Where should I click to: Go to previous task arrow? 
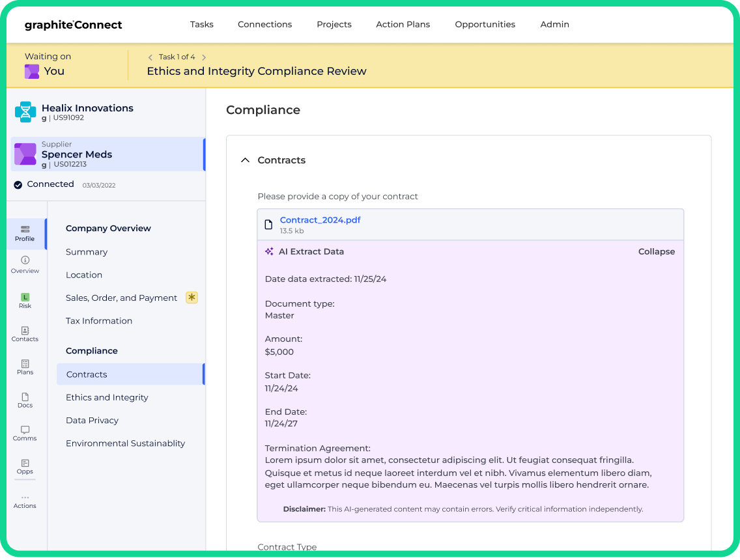(150, 57)
